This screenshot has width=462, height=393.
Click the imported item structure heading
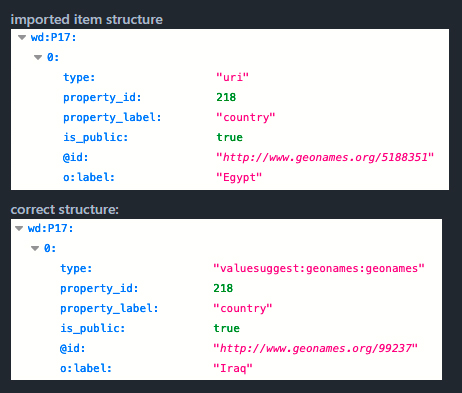coord(87,19)
